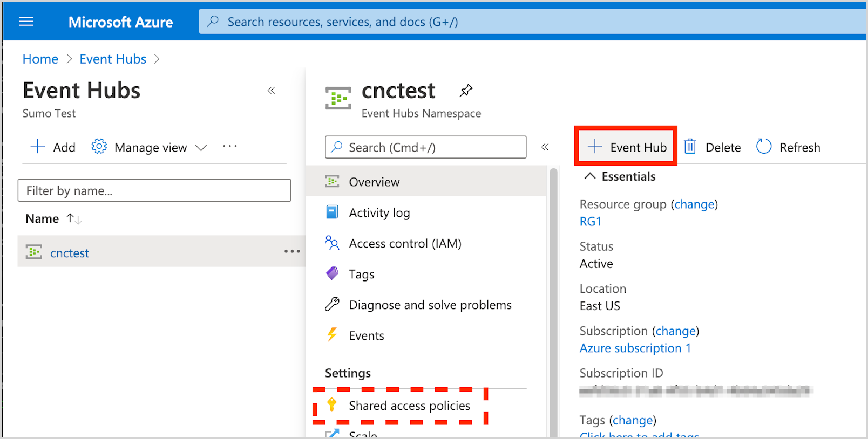Click the Delete trash icon
The image size is (868, 439).
pos(690,147)
